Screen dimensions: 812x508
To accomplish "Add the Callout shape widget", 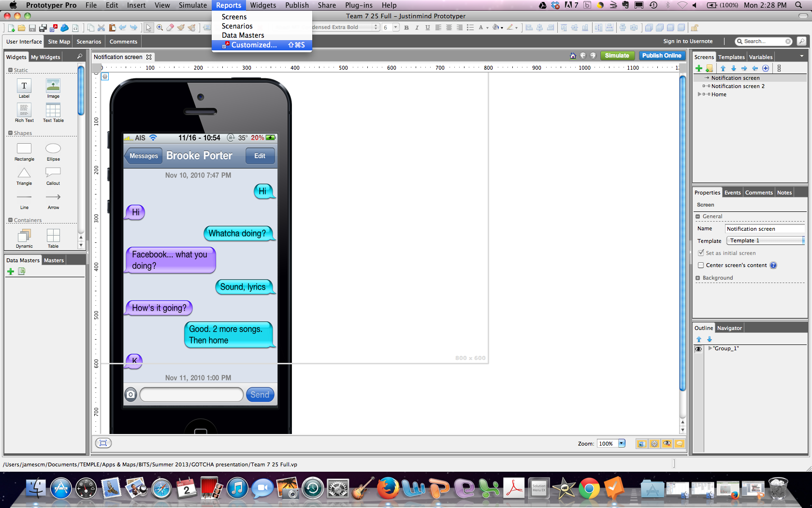I will point(53,176).
